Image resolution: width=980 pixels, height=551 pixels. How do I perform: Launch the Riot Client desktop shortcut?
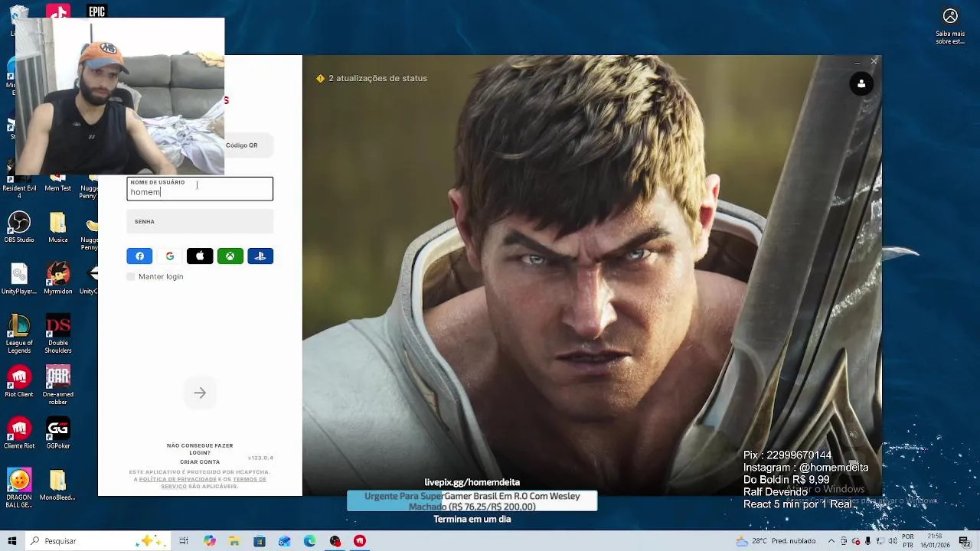(x=19, y=382)
